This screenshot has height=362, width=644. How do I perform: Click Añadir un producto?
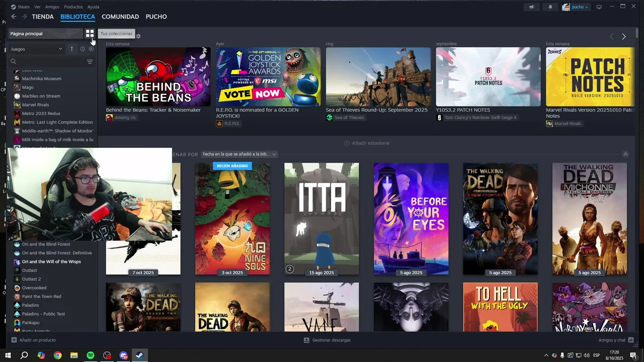[33, 340]
